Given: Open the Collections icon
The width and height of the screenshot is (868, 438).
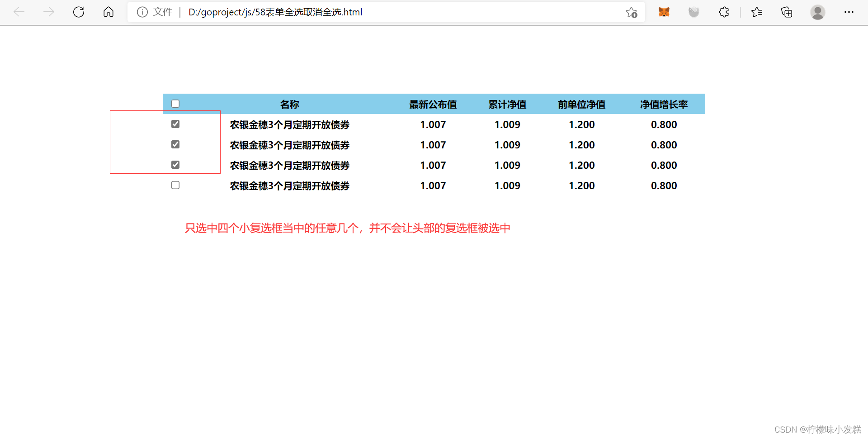Looking at the screenshot, I should 787,12.
